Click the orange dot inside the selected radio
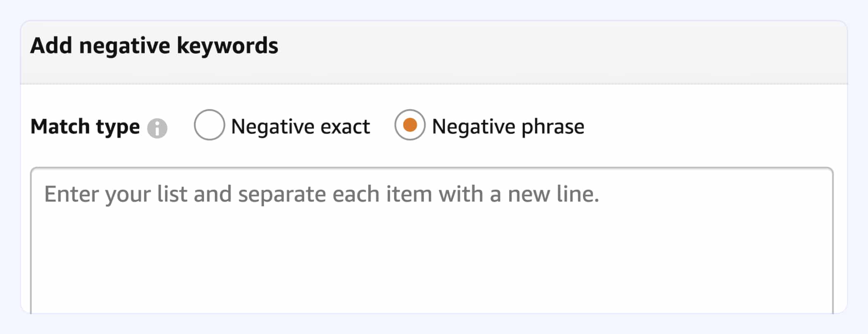868x334 pixels. pos(410,125)
